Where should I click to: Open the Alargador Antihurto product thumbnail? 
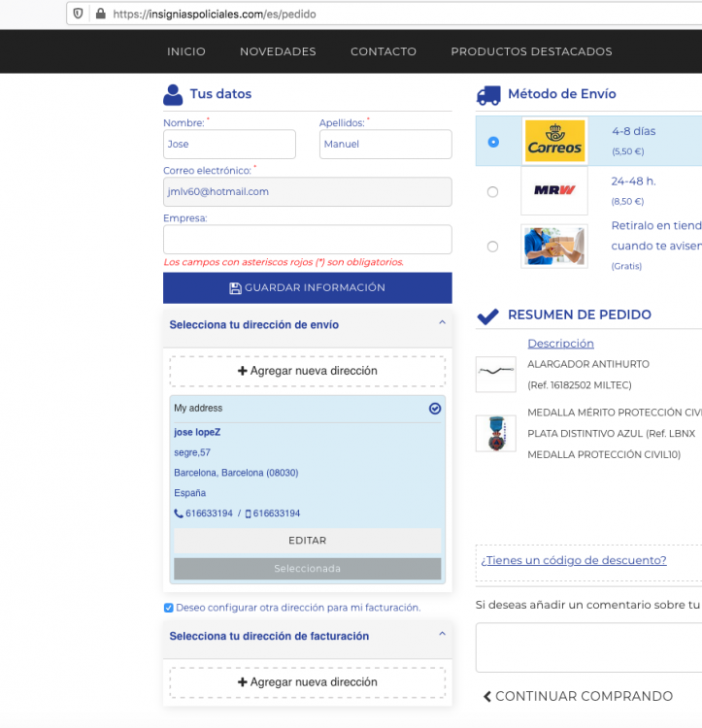coord(496,375)
